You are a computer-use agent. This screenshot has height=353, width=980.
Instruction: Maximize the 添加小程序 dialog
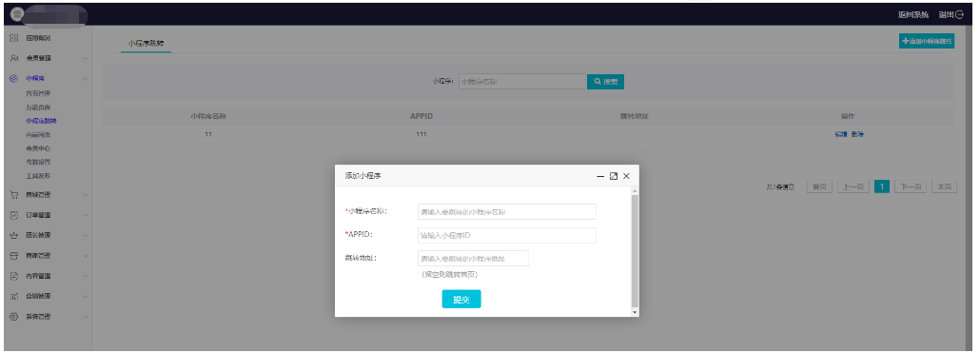pyautogui.click(x=613, y=177)
